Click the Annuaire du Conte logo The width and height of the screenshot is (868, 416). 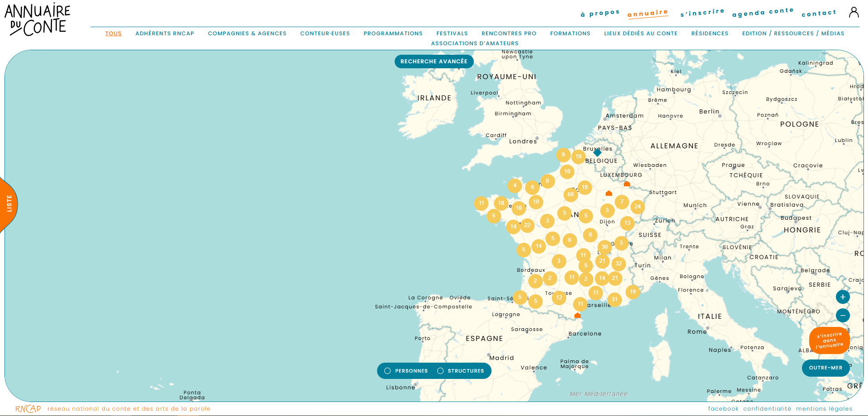[38, 20]
